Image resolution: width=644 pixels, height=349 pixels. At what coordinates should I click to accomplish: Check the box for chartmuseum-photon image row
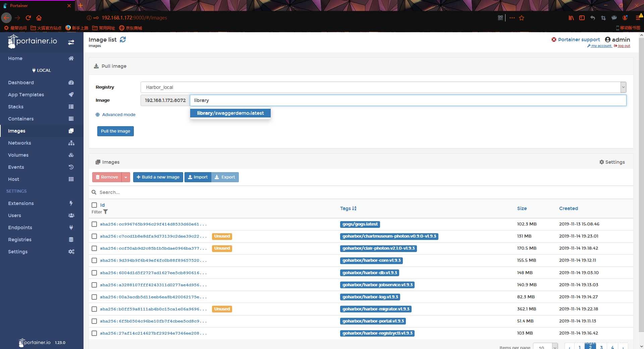(x=94, y=236)
